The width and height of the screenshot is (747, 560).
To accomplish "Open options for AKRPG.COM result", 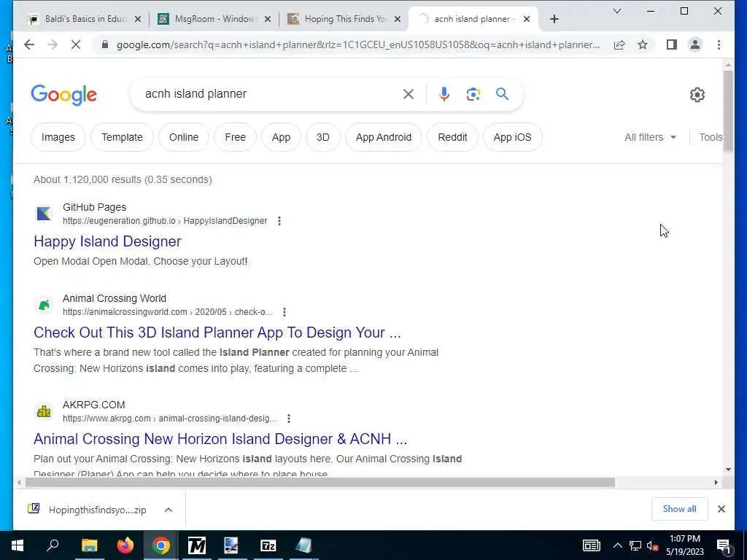I will pos(289,419).
